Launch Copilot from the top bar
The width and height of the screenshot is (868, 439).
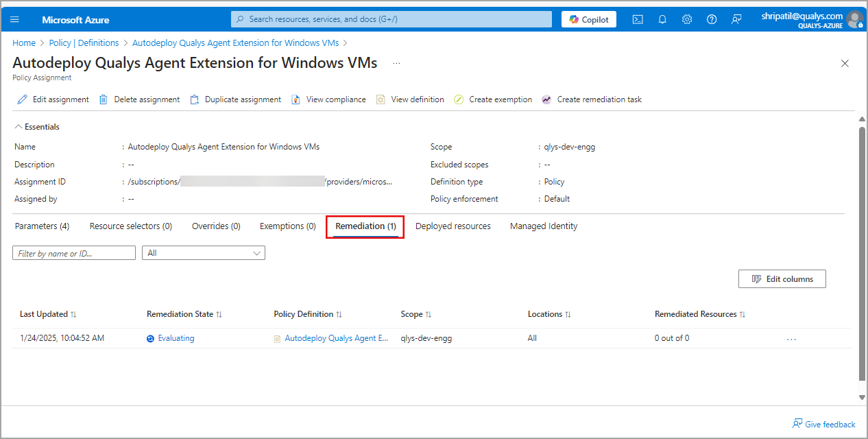pyautogui.click(x=588, y=19)
